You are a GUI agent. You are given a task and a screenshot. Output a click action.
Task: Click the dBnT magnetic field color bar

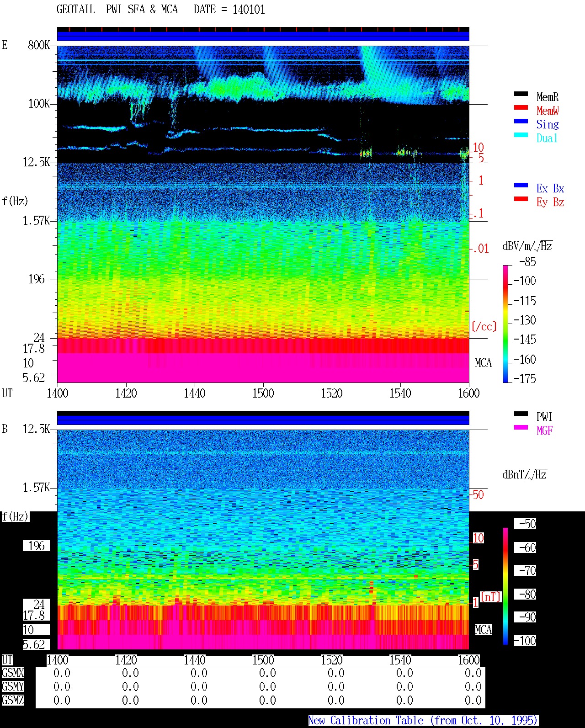click(505, 586)
